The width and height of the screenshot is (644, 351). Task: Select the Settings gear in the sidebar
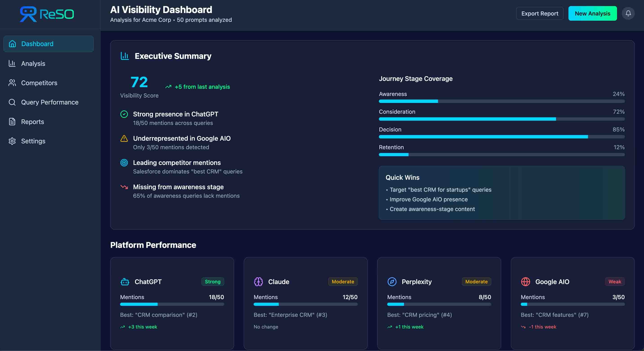point(13,141)
